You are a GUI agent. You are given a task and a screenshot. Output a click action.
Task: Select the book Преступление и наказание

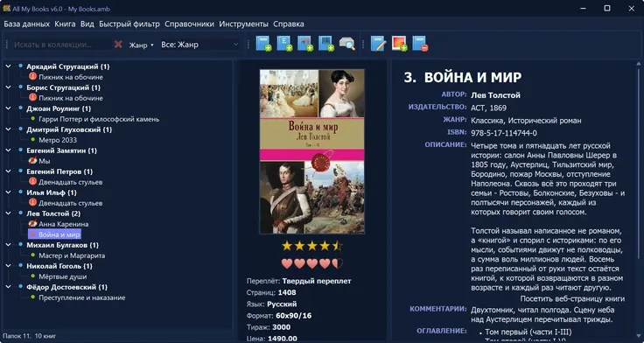coord(82,297)
